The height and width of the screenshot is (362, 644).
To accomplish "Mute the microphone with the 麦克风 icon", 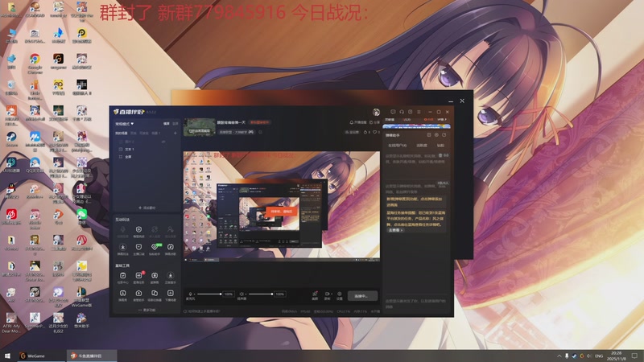I will click(190, 294).
